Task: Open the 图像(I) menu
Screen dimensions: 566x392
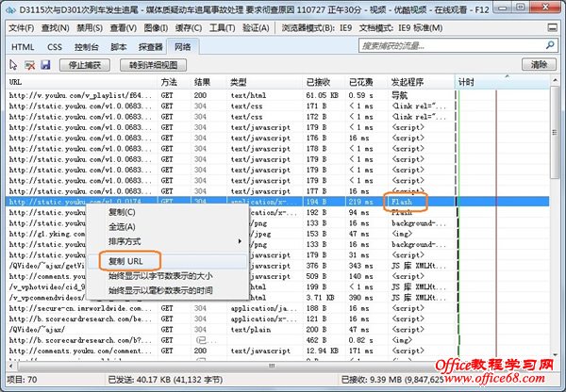Action: (156, 27)
